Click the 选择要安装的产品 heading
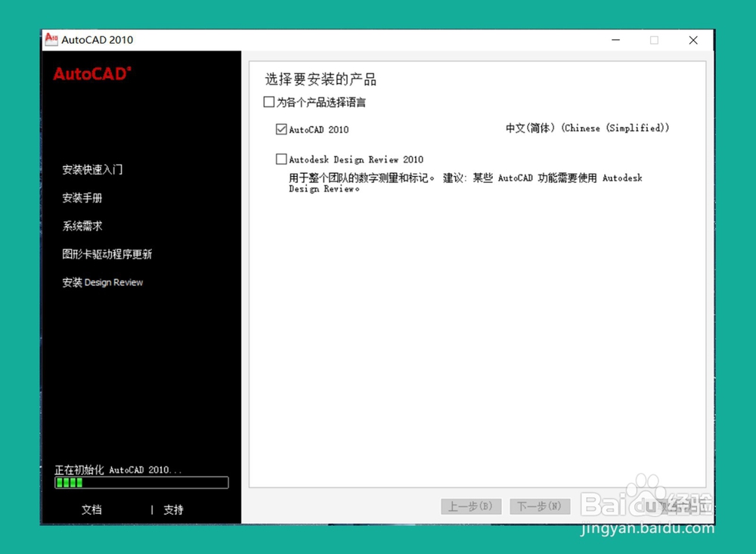 click(321, 79)
